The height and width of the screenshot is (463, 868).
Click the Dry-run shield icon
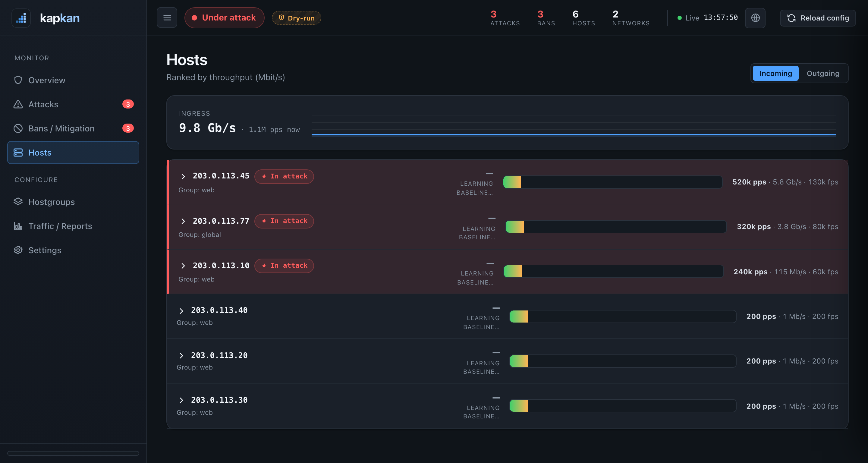coord(281,17)
